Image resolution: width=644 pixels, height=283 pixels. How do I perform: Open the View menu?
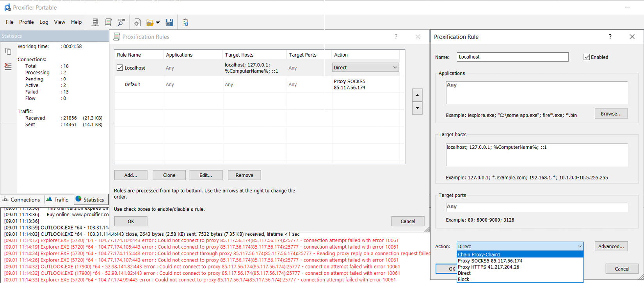click(60, 22)
